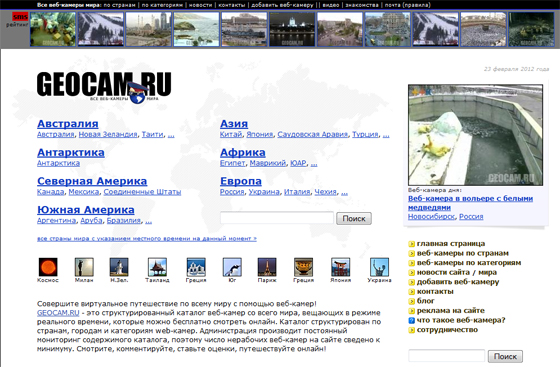Open the night-lit building webcam thumbnail
Screen dimensions: 560x367
pyautogui.click(x=292, y=29)
